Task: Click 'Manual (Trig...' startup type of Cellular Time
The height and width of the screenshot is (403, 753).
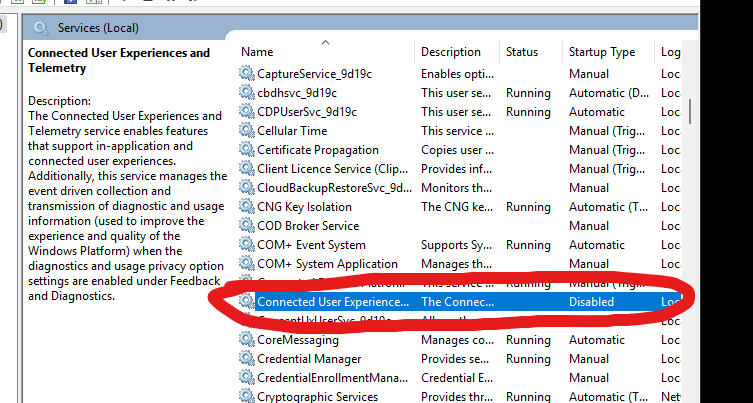Action: tap(607, 131)
